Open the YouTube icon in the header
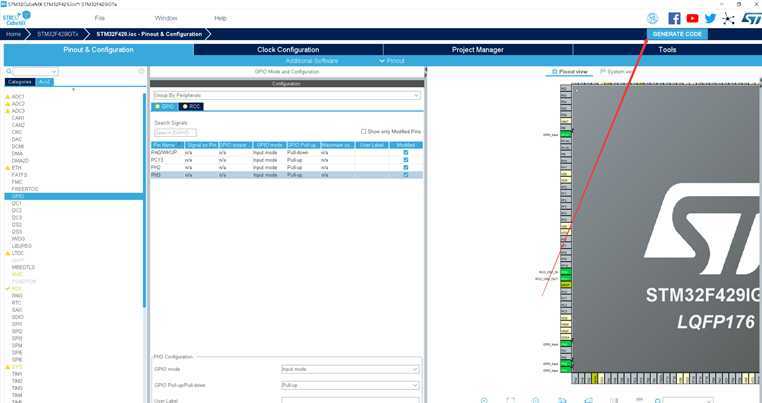This screenshot has width=762, height=403. point(692,18)
